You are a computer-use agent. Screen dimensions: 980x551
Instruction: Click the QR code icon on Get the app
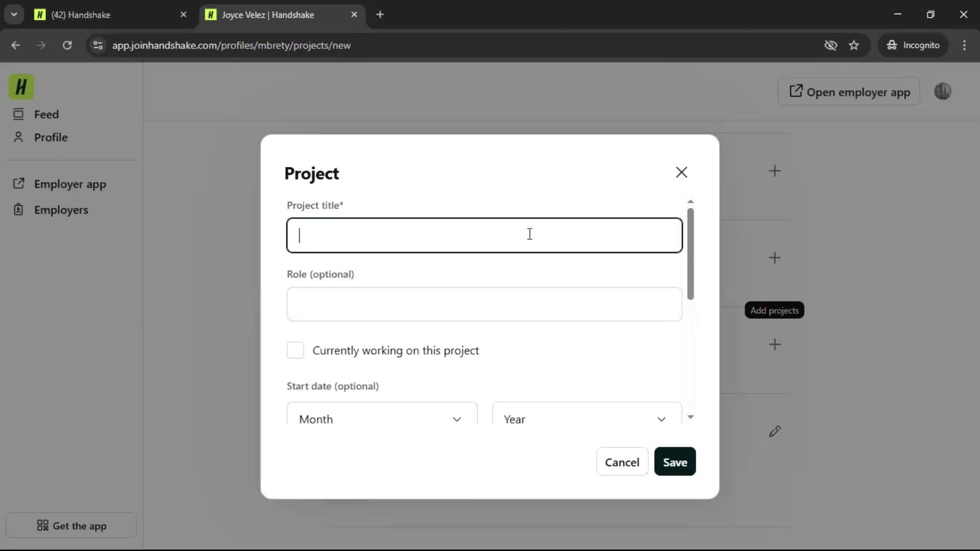[x=42, y=525]
